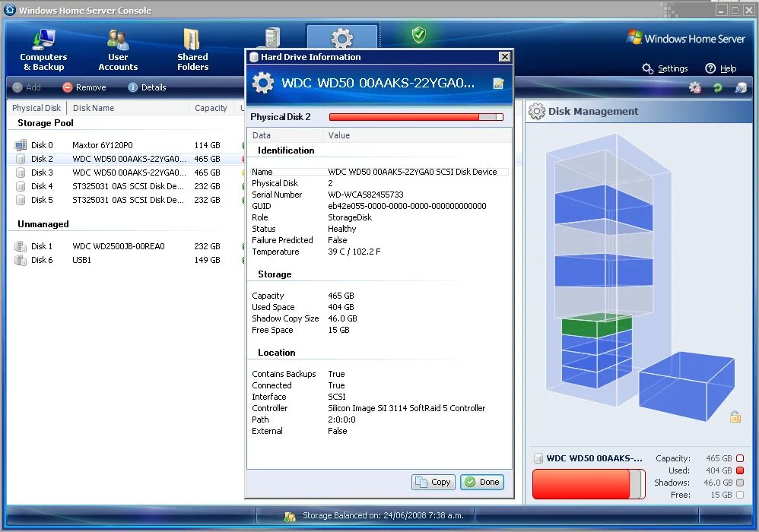Close the Hard Drive Information dialog
This screenshot has height=532, width=759.
(x=504, y=56)
